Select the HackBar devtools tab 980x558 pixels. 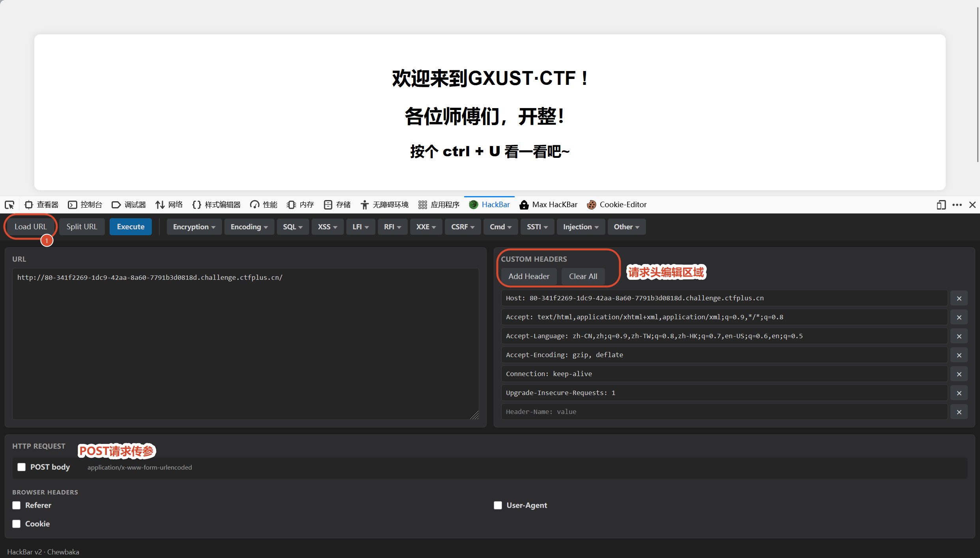pos(489,205)
